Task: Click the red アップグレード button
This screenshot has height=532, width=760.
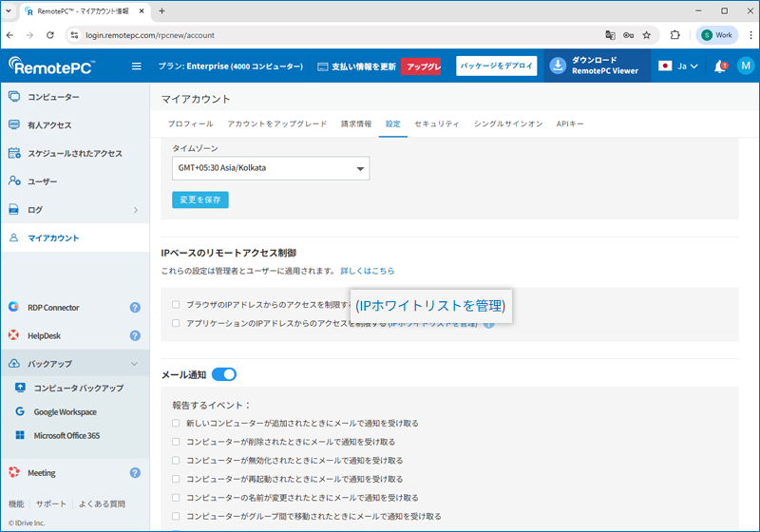Action: [421, 66]
